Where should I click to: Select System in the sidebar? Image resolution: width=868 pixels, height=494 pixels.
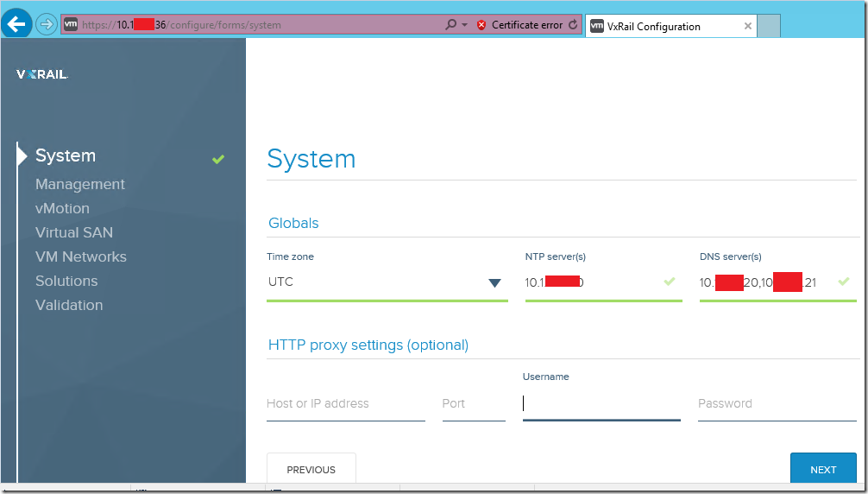(66, 155)
